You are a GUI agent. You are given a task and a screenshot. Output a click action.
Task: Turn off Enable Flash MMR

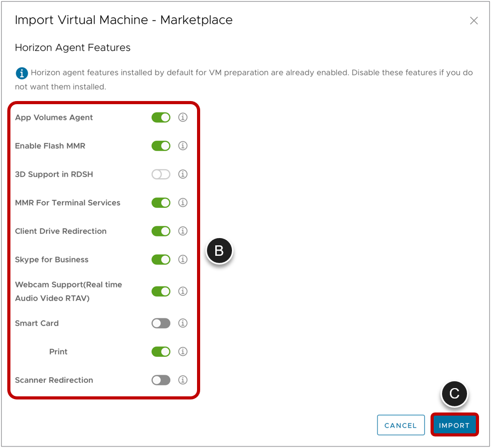pyautogui.click(x=161, y=146)
